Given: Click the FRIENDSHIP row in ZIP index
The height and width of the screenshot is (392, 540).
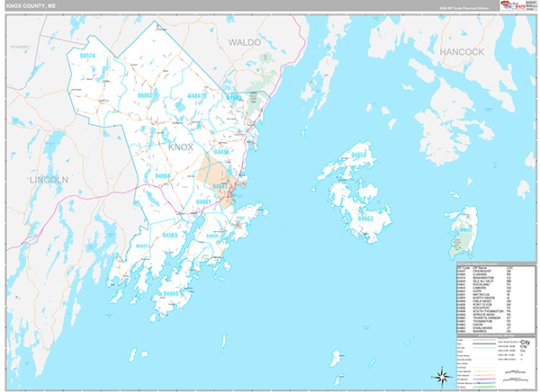Looking at the screenshot, I should point(484,272).
